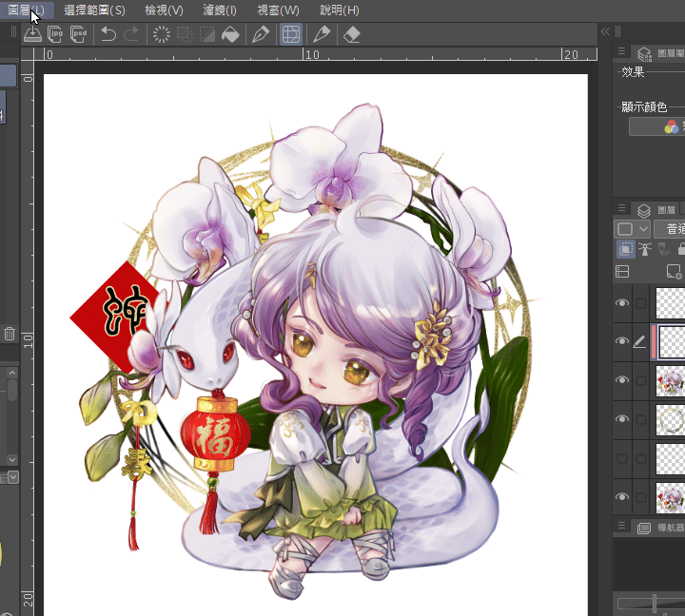Click the Save icon in command bar
The width and height of the screenshot is (685, 616).
click(x=32, y=34)
